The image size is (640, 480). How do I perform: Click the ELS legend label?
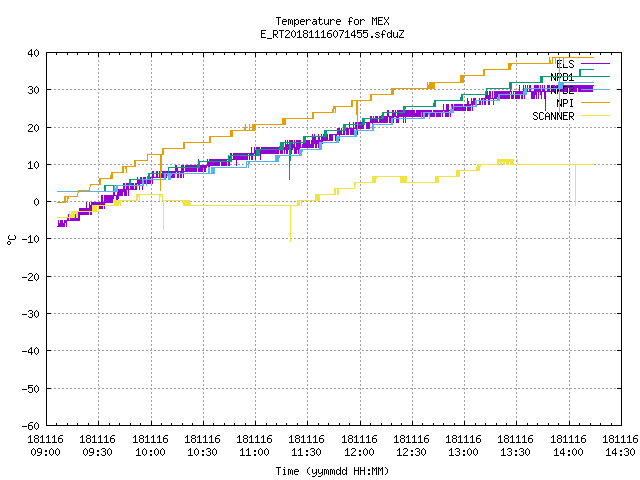pyautogui.click(x=565, y=64)
